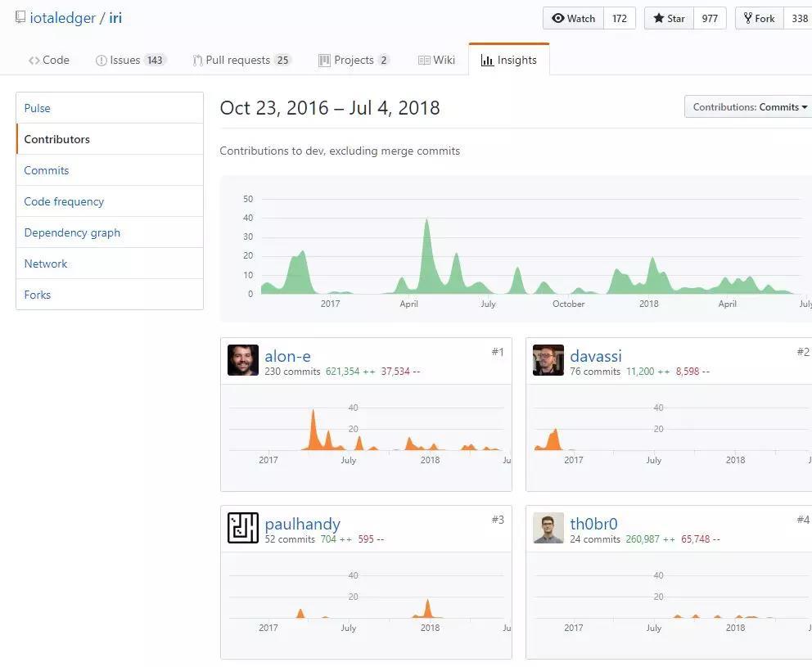Viewport: 812px width, 667px height.
Task: Click the Star icon
Action: [658, 18]
